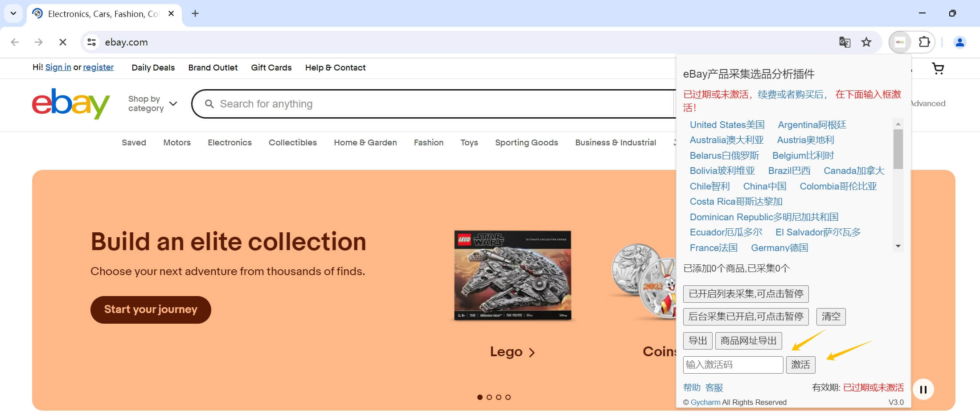The width and height of the screenshot is (980, 416).
Task: Open Brand Outlet
Action: 213,67
